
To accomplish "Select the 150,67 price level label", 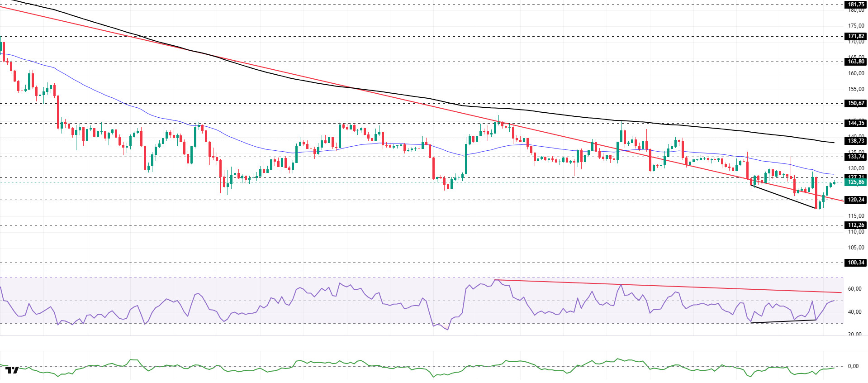I will coord(855,103).
